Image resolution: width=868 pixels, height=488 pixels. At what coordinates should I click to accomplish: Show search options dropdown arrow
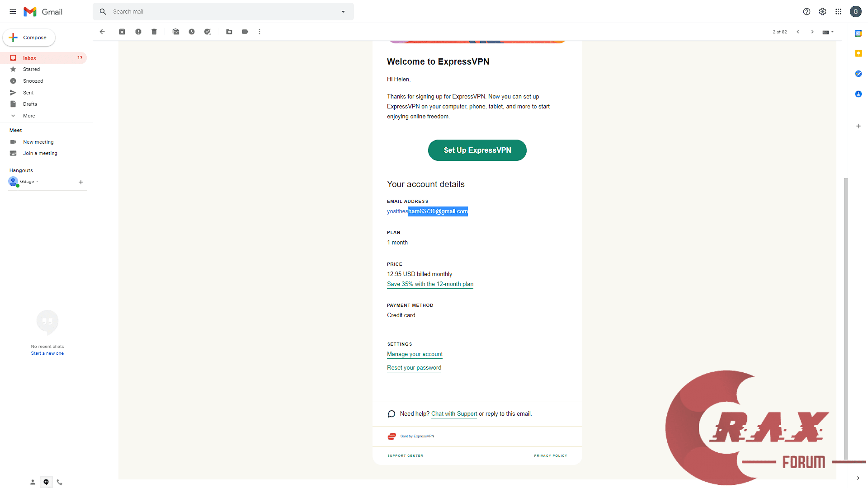pos(343,12)
